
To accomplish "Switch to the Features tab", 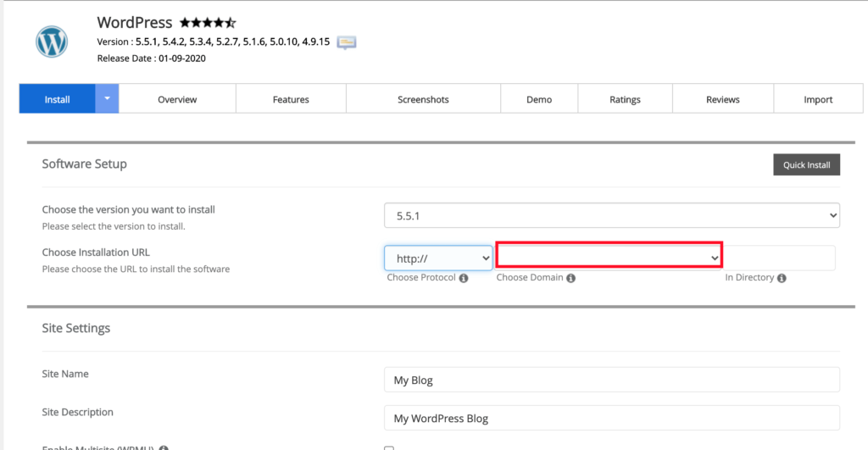I will click(291, 98).
